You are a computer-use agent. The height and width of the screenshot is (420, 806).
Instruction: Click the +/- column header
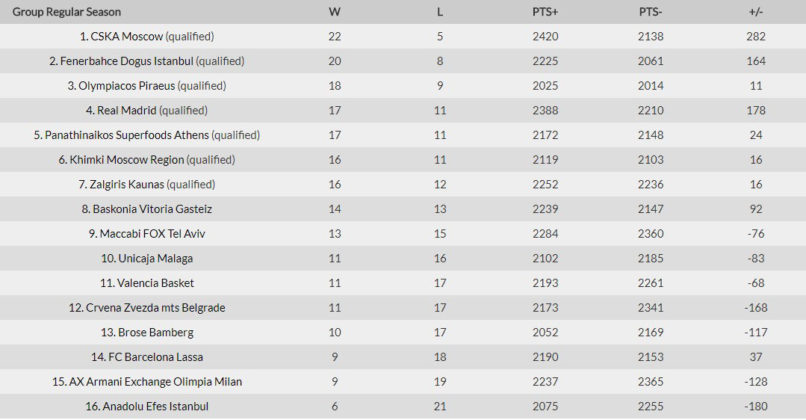pos(756,12)
